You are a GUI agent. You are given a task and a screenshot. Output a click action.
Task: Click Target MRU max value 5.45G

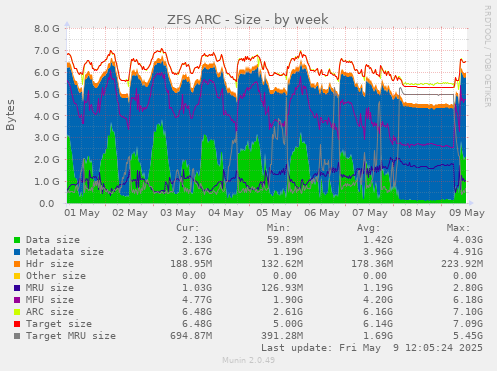click(468, 336)
